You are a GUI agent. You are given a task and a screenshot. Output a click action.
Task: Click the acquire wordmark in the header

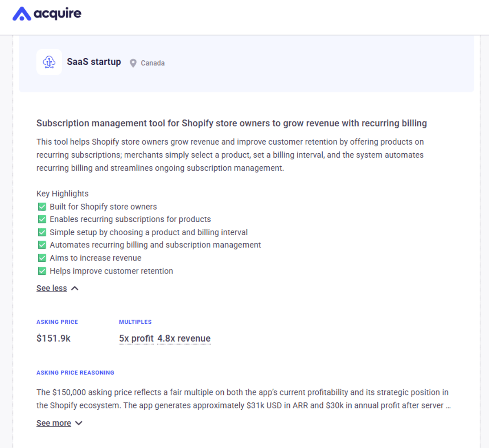tap(57, 13)
